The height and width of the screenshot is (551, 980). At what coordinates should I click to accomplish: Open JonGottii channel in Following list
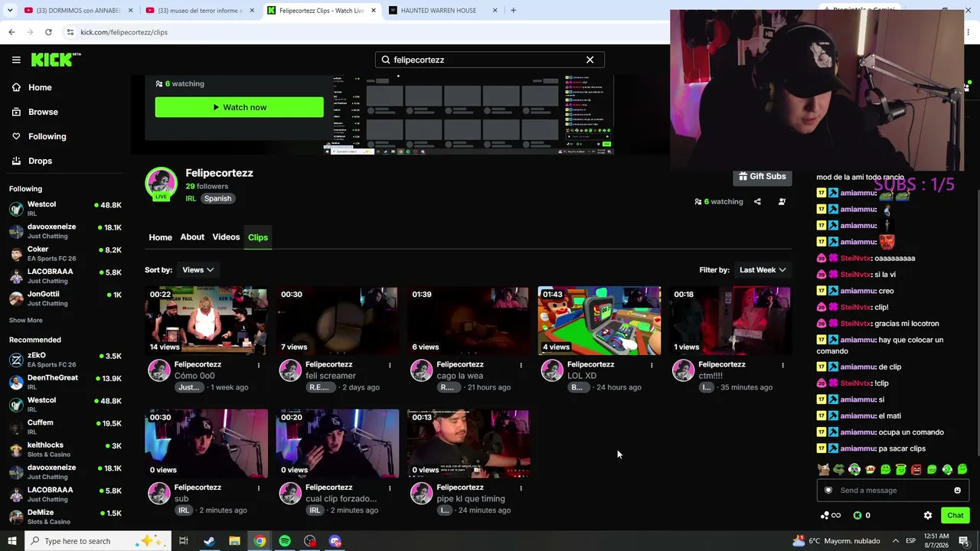(x=65, y=298)
